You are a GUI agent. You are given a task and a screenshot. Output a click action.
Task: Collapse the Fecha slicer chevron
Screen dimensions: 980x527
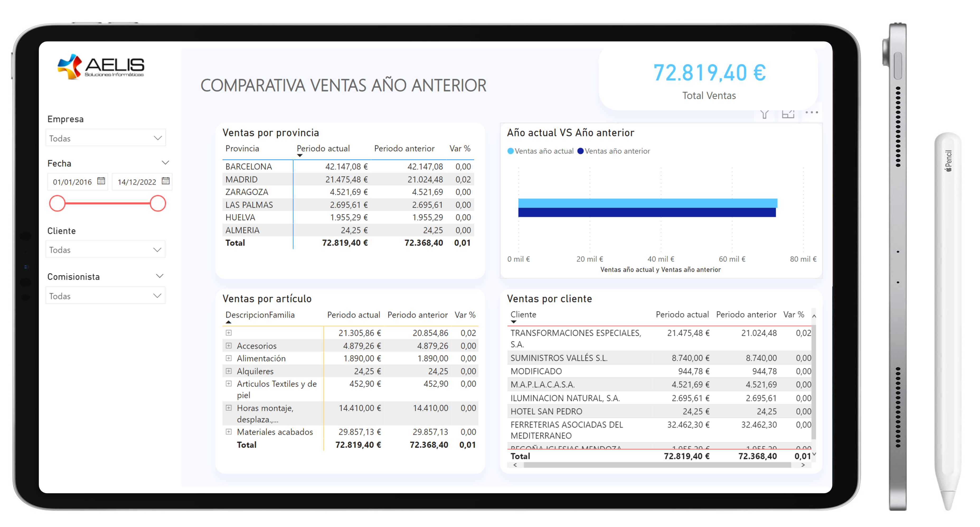click(x=165, y=163)
